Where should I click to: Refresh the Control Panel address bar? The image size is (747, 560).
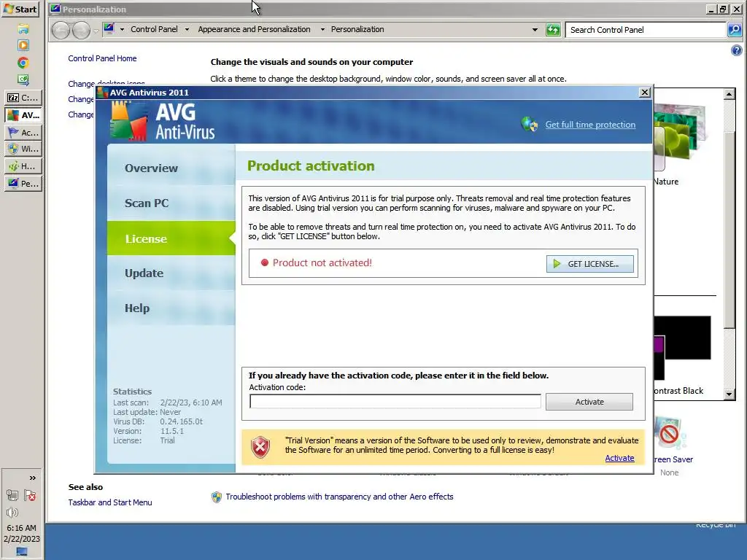point(553,30)
